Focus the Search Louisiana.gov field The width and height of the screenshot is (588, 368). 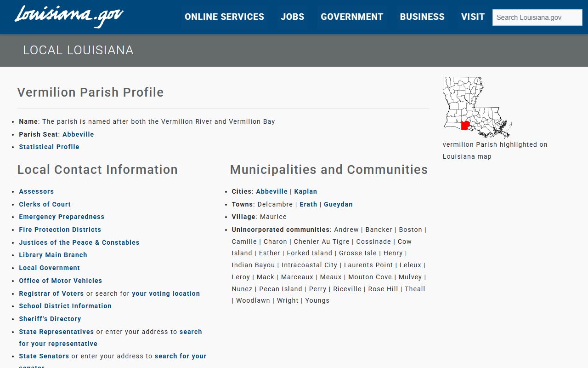point(537,17)
